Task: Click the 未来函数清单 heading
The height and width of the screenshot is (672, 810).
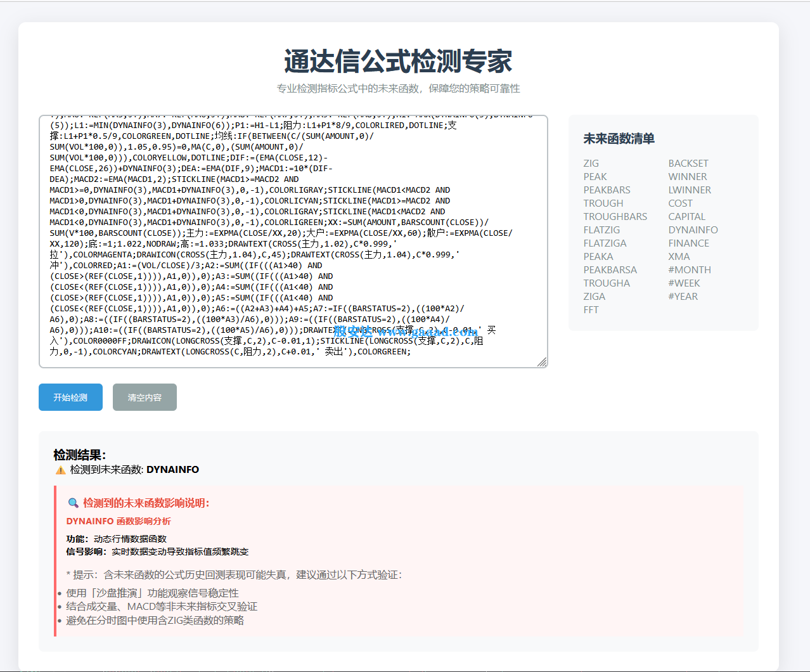Action: pos(619,138)
